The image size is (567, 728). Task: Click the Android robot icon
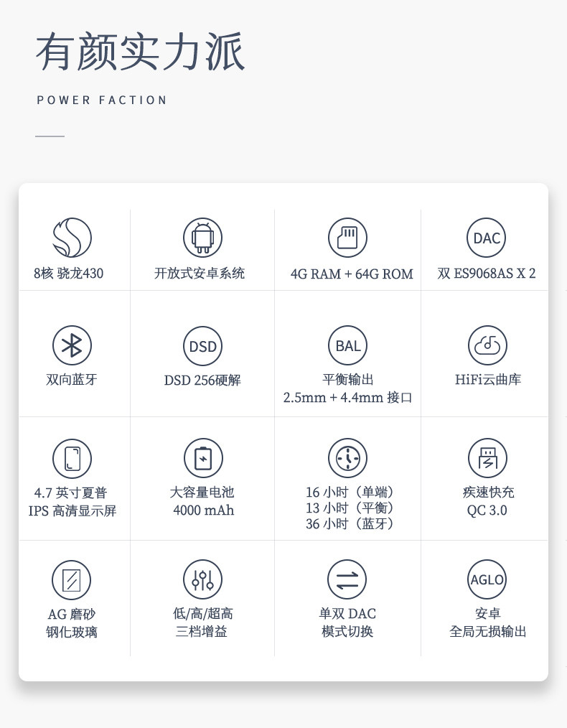point(203,238)
